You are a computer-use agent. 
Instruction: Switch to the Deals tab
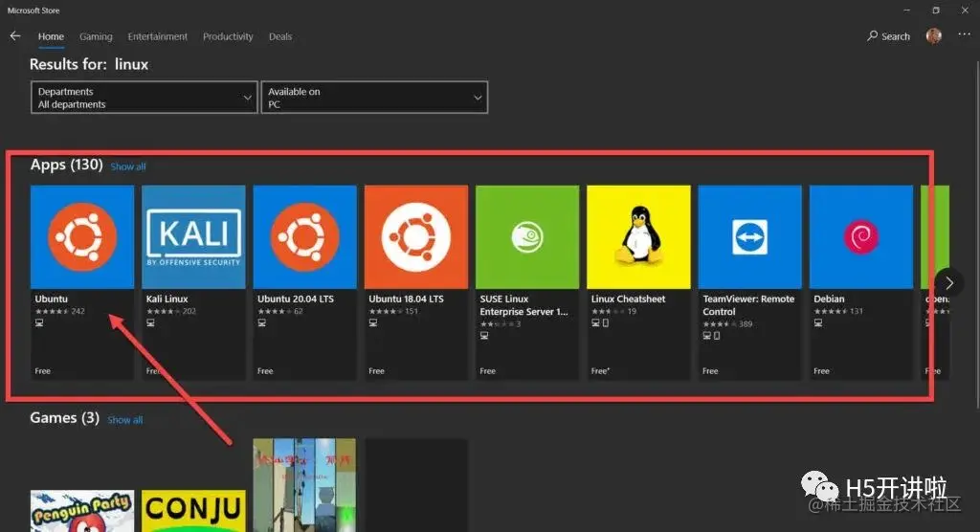tap(280, 36)
